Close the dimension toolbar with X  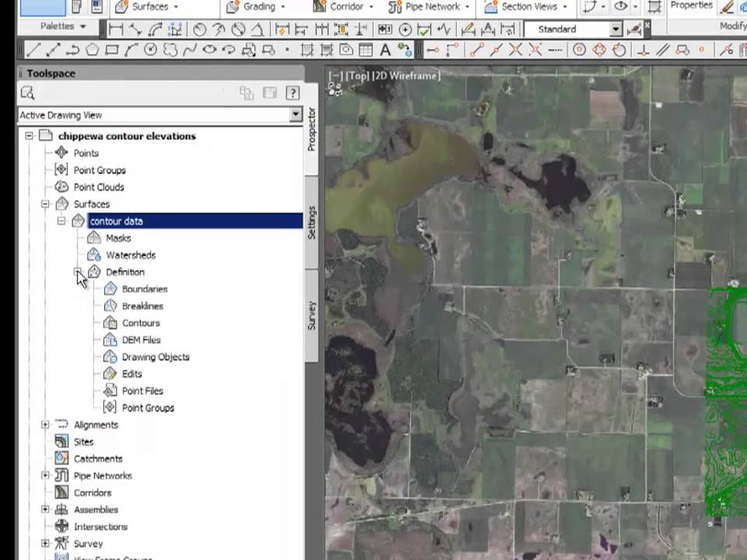pos(647,24)
